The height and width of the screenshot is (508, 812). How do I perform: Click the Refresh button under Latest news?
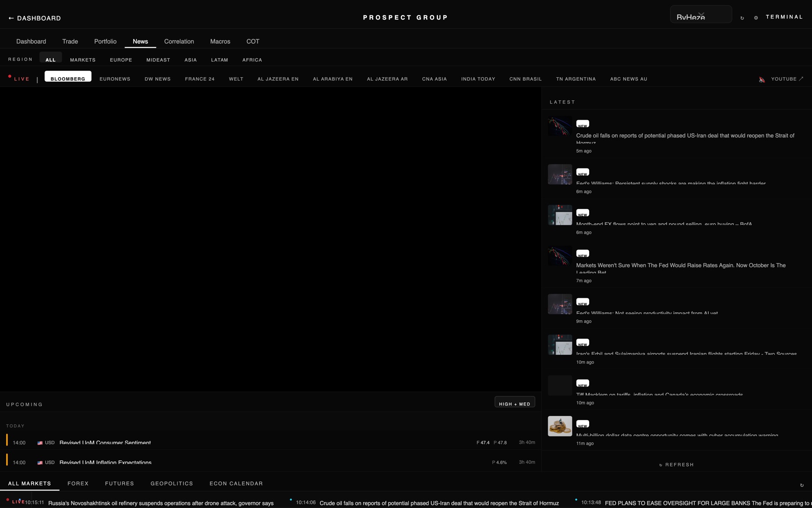[x=677, y=465]
